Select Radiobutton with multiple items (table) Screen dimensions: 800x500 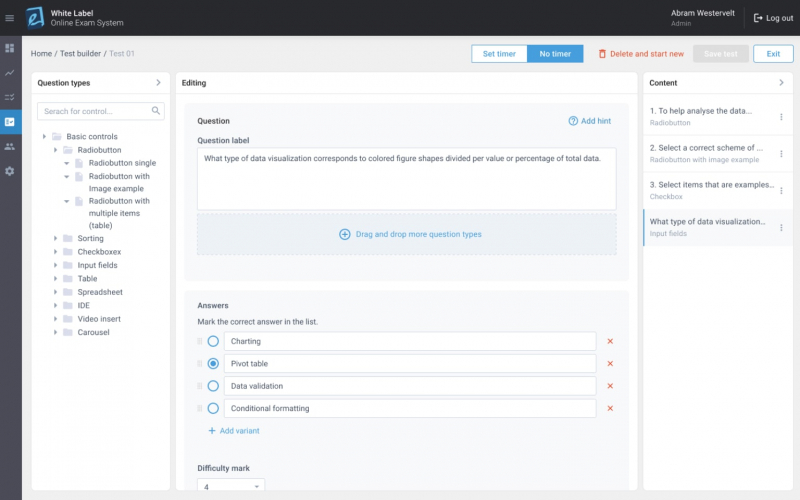coord(119,213)
